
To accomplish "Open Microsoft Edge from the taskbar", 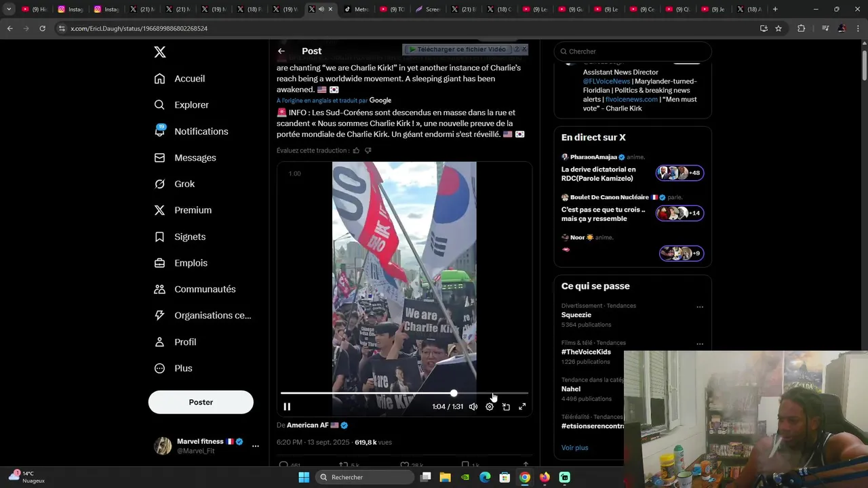I will click(x=485, y=477).
